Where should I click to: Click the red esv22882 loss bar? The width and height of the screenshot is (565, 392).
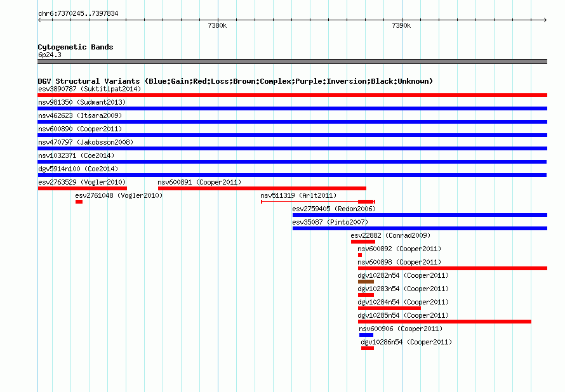pyautogui.click(x=363, y=242)
